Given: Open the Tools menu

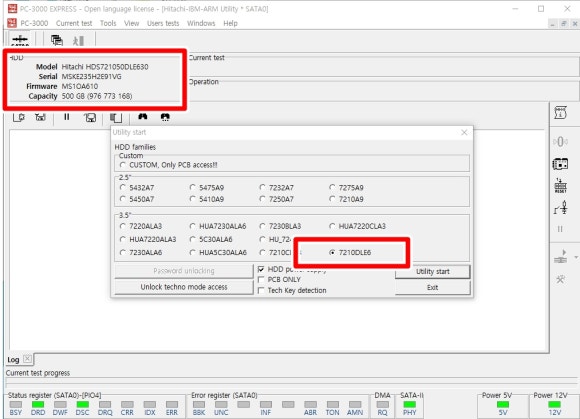Looking at the screenshot, I should 108,23.
